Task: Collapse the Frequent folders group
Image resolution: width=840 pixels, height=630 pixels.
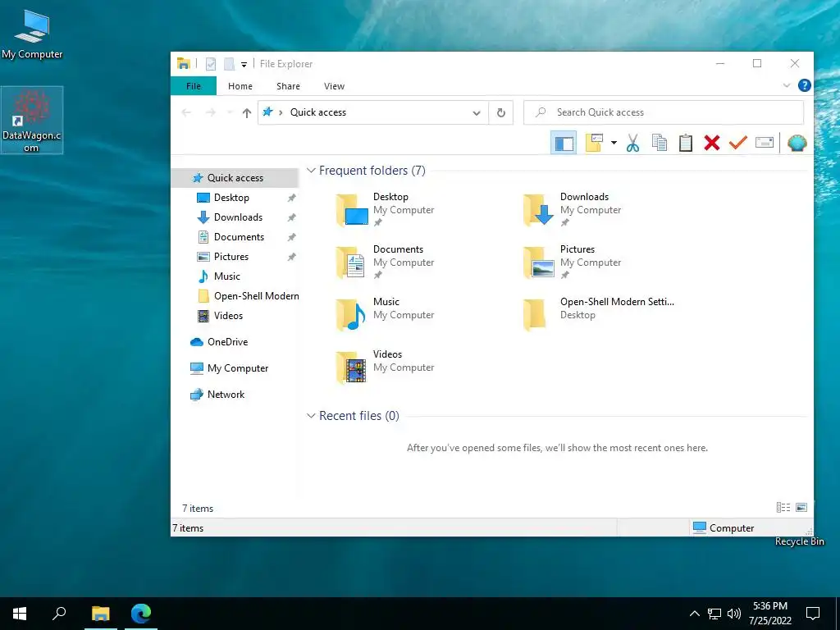Action: [x=311, y=171]
